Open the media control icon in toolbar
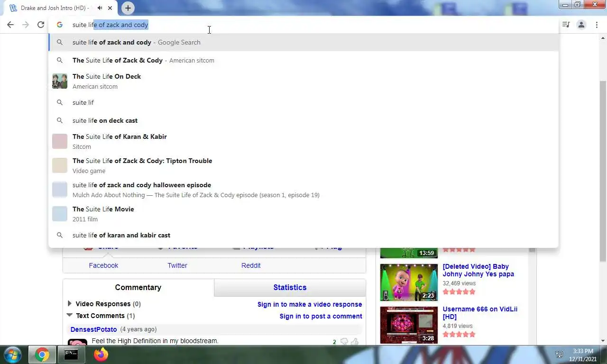607x364 pixels. (x=566, y=25)
